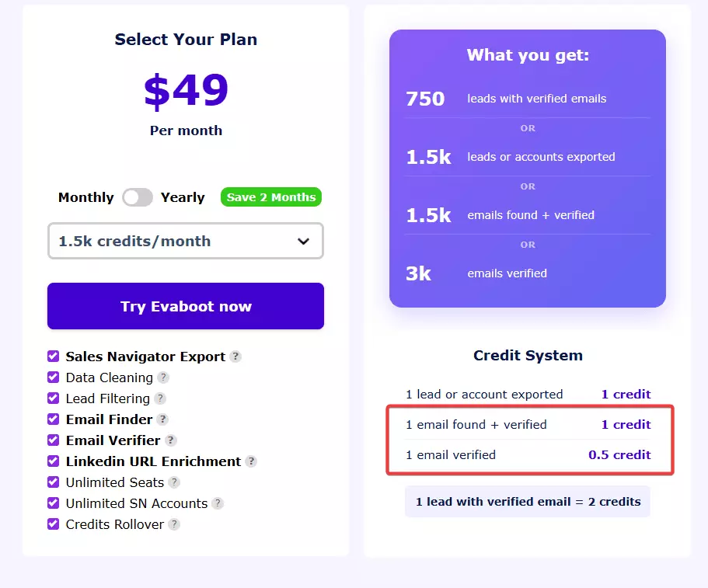Open help tooltip for Email Finder
The image size is (708, 588).
163,420
